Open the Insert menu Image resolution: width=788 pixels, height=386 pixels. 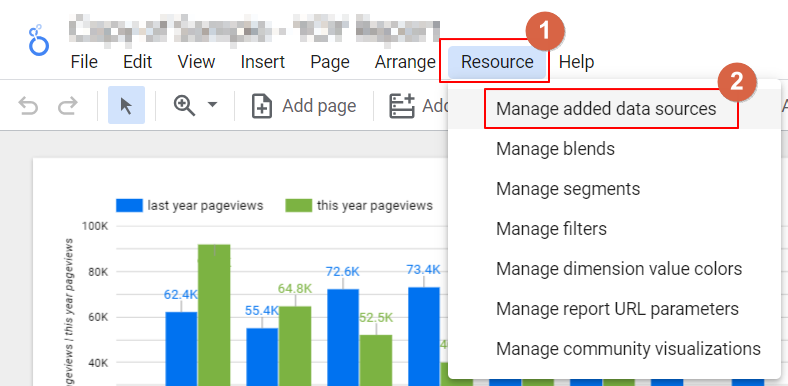coord(263,62)
